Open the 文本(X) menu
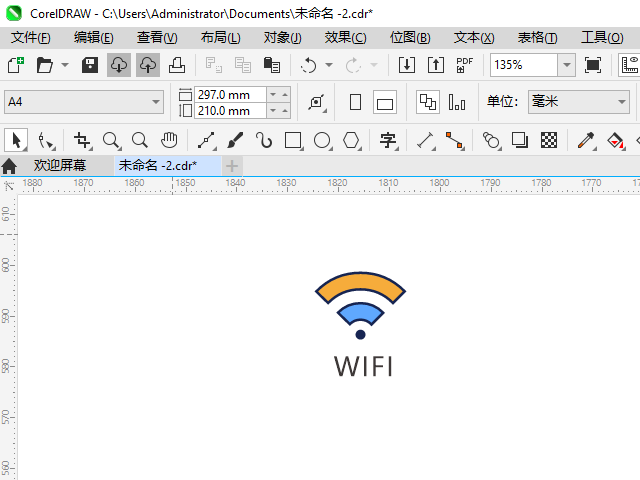The width and height of the screenshot is (640, 480). (x=474, y=38)
